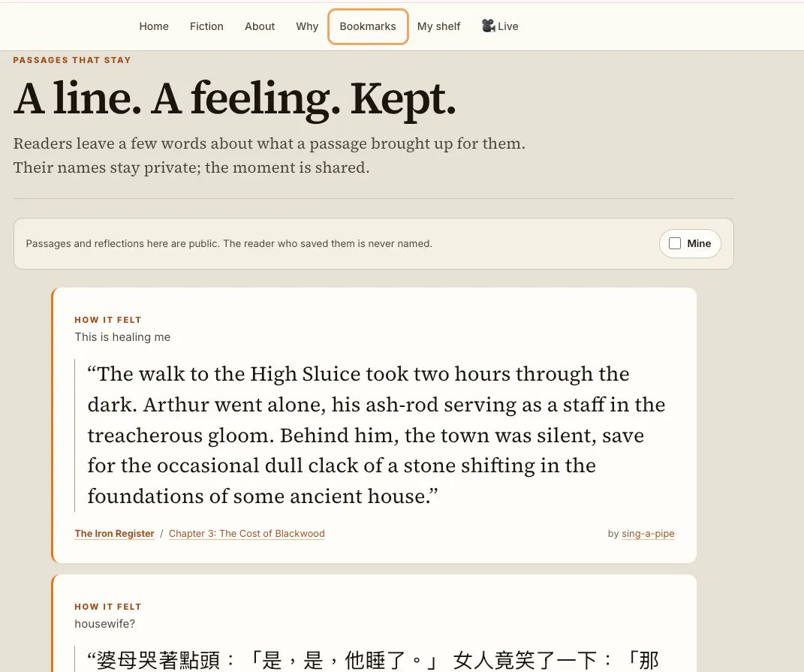Click the first 'HOW IT FELT' label
804x672 pixels.
click(x=107, y=320)
